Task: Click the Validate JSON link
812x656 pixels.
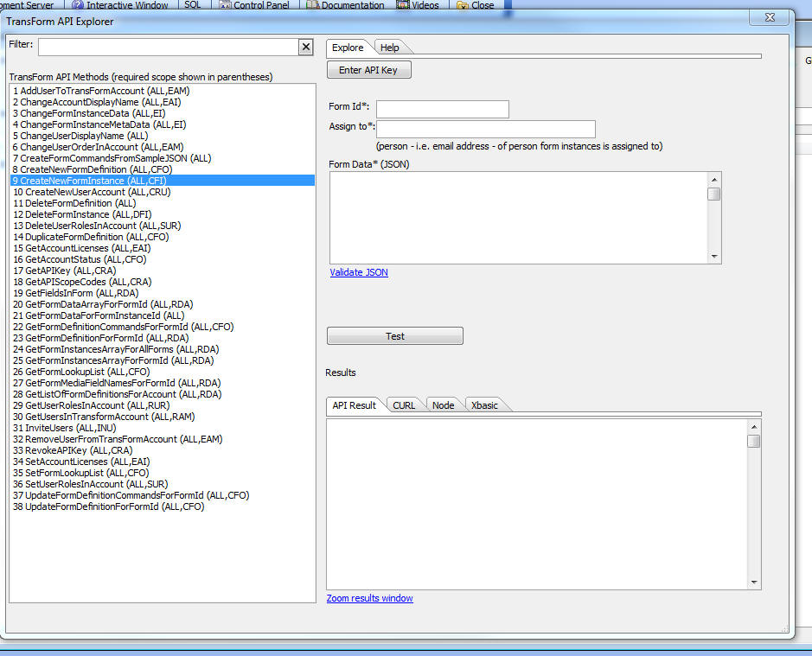Action: (359, 272)
